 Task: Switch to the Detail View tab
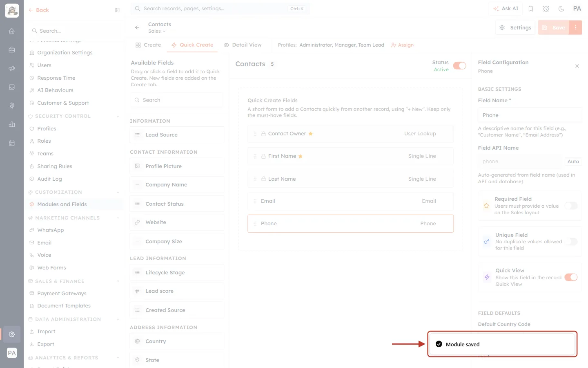[x=243, y=45]
